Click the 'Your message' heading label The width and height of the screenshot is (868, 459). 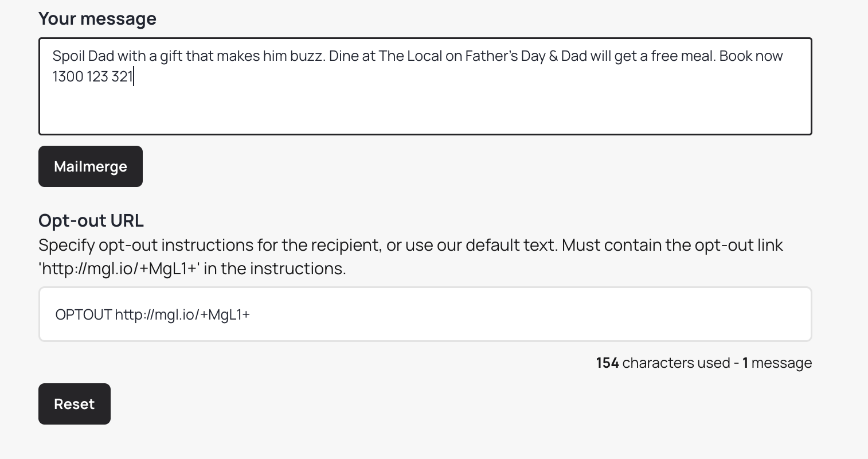click(97, 18)
